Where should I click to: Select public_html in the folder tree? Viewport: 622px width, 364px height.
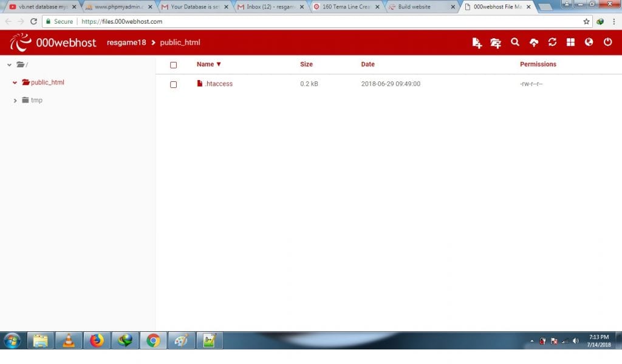47,82
